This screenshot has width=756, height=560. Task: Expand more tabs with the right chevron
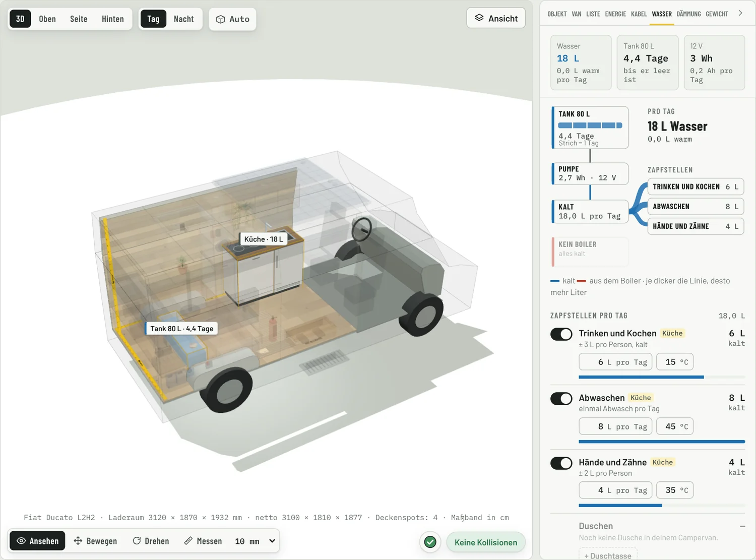coord(740,13)
